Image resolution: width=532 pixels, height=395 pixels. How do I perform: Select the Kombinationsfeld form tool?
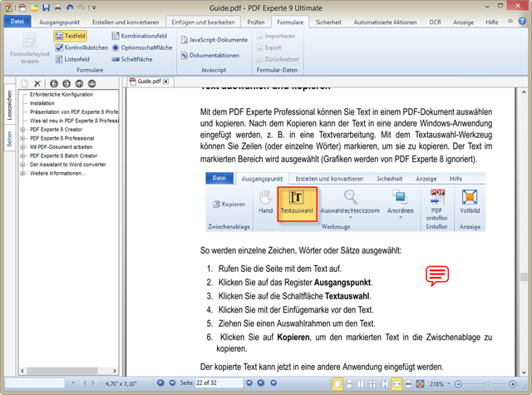click(x=140, y=36)
